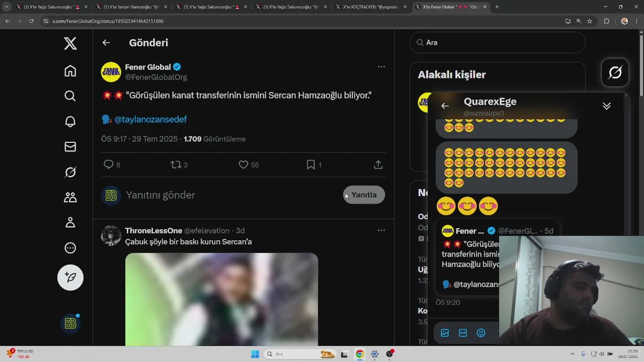
Task: Open Profile person icon
Action: click(70, 222)
